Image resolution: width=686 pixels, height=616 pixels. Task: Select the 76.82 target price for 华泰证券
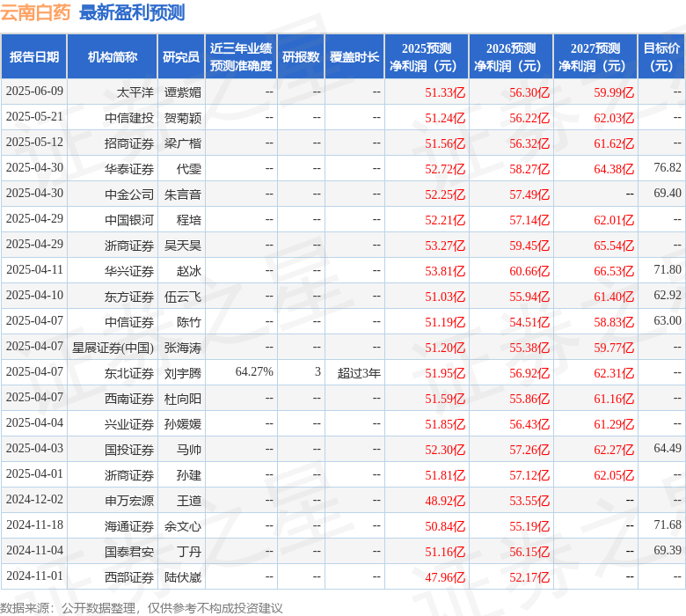tap(668, 168)
